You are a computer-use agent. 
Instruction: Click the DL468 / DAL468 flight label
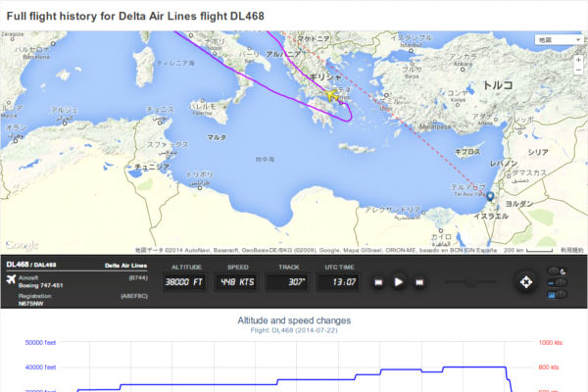[x=31, y=265]
